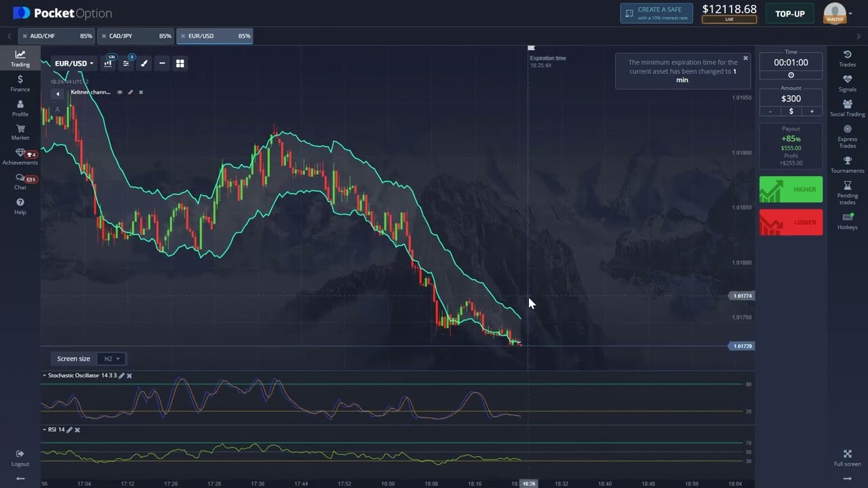Viewport: 868px width, 488px height.
Task: Open the Finance section
Action: [20, 83]
